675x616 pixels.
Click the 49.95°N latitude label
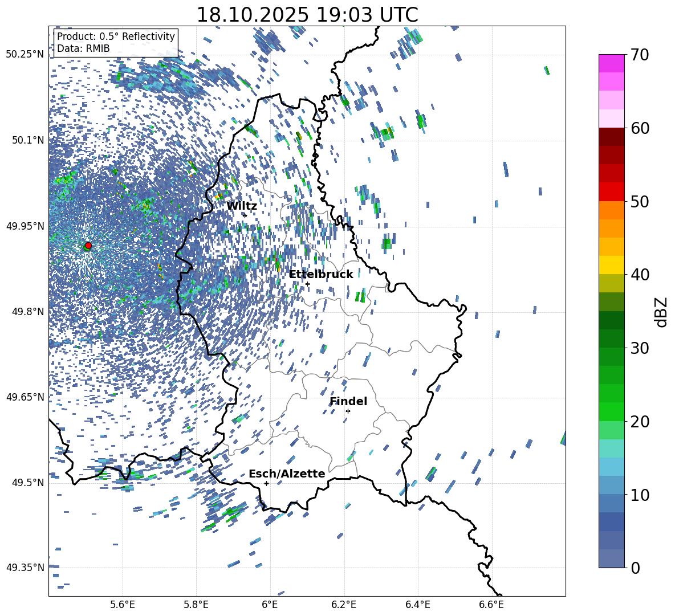25,226
